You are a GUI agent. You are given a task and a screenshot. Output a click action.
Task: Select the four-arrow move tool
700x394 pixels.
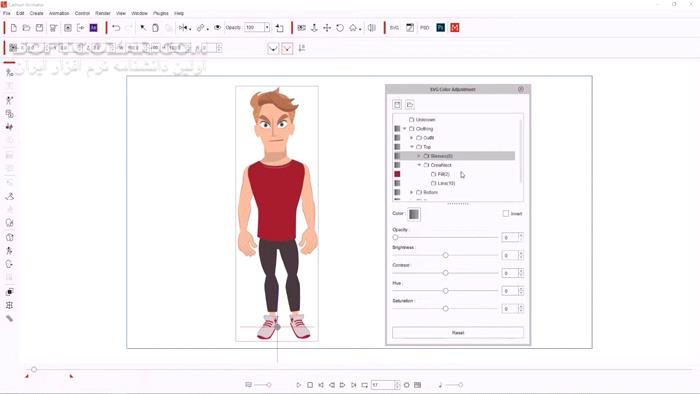point(327,28)
